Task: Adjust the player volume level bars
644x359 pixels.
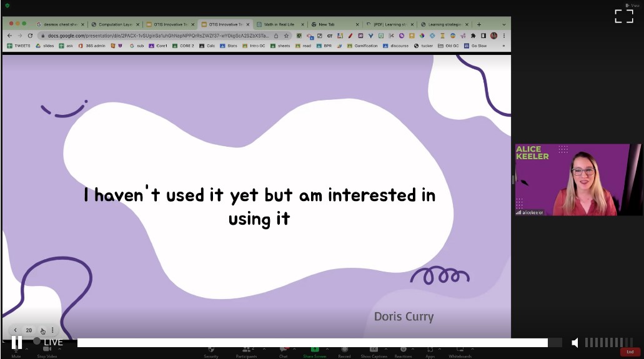Action: (608, 343)
